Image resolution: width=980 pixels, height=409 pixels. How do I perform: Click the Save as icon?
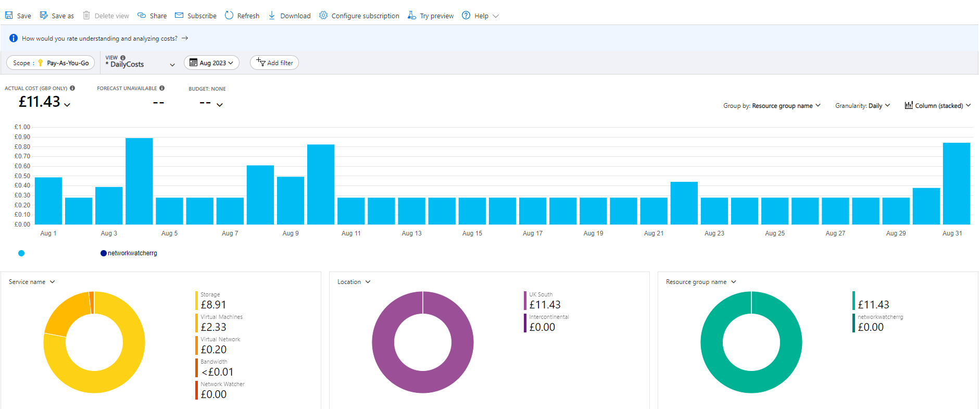pos(44,16)
